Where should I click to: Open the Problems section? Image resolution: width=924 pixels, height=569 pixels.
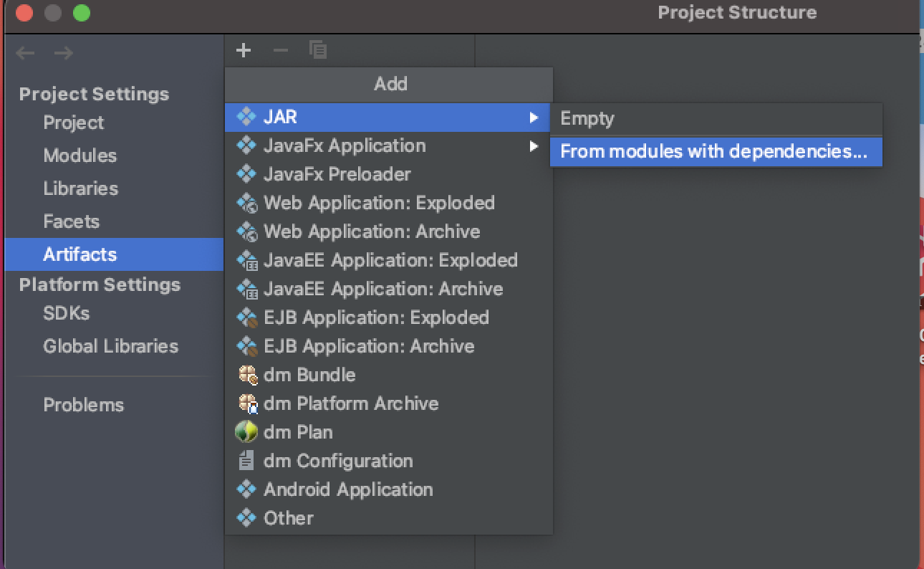(x=84, y=405)
